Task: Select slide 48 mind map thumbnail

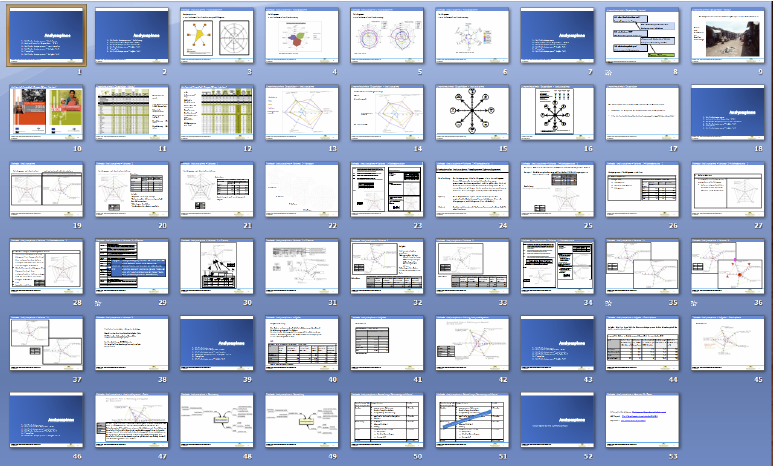Action: tap(217, 421)
